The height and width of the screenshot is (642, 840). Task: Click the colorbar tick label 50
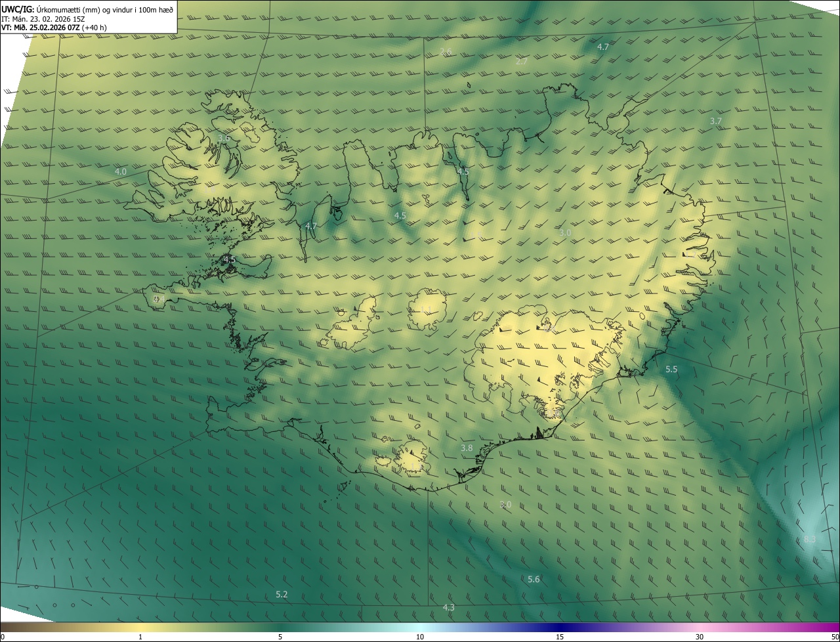pos(835,637)
